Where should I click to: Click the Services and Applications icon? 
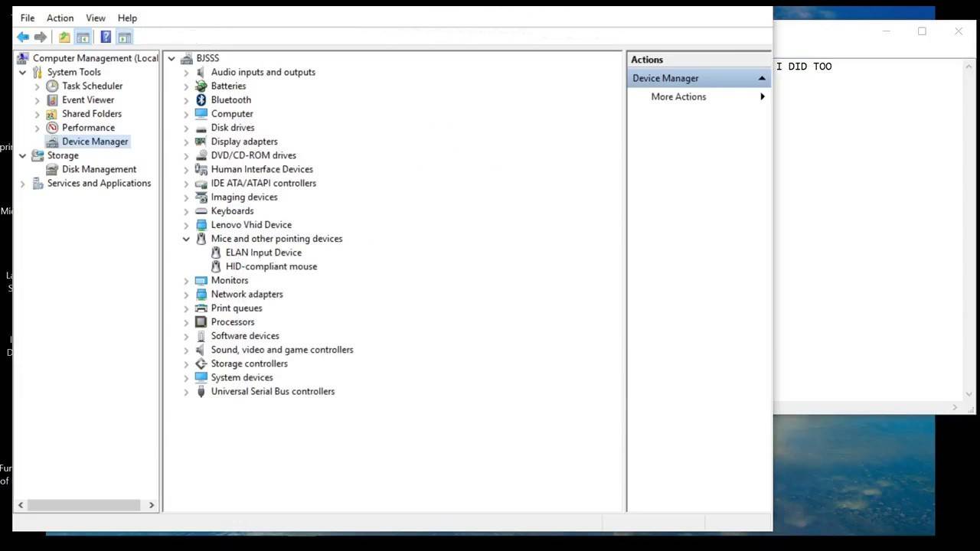38,183
